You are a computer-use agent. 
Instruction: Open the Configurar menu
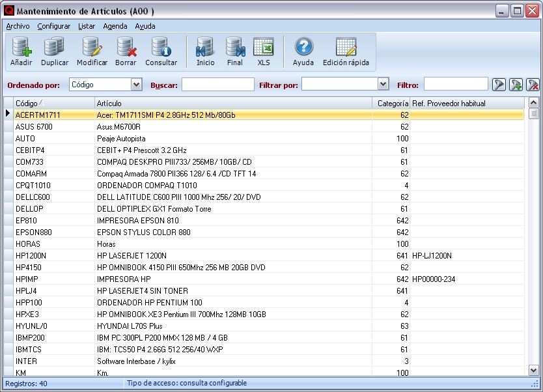(x=53, y=26)
